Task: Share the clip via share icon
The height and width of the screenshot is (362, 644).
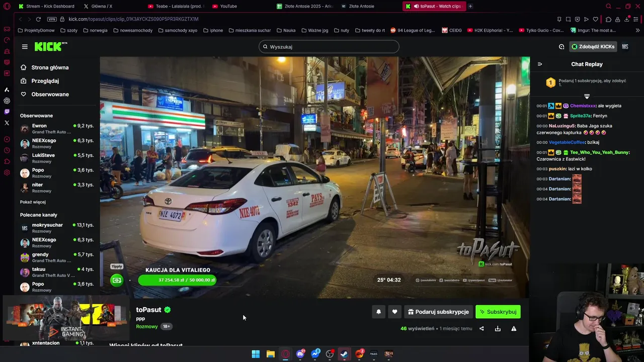Action: (x=481, y=328)
